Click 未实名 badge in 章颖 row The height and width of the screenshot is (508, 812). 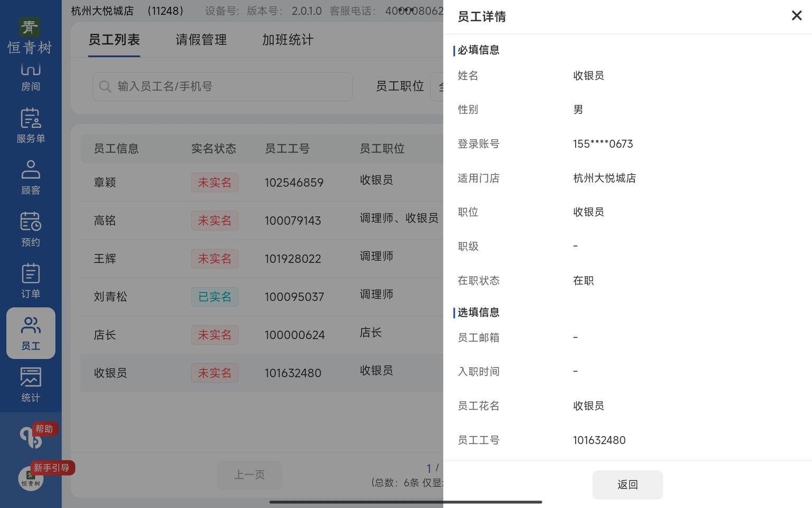pos(215,183)
